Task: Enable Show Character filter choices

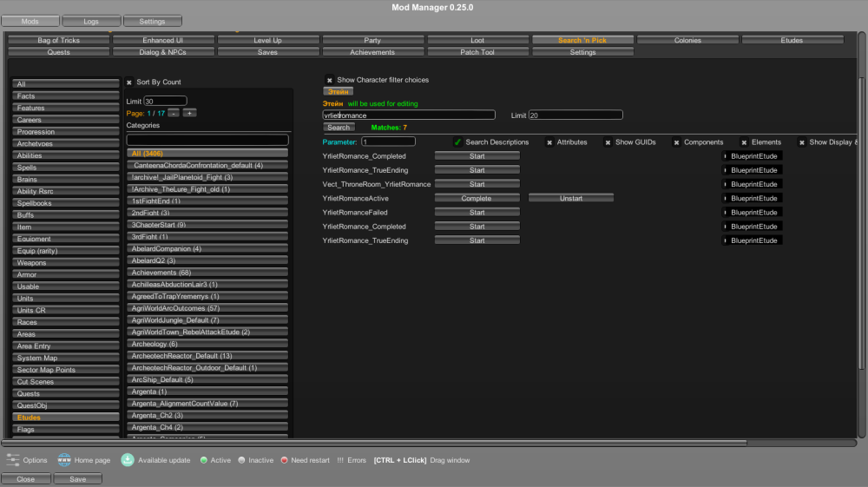Action: pos(330,80)
